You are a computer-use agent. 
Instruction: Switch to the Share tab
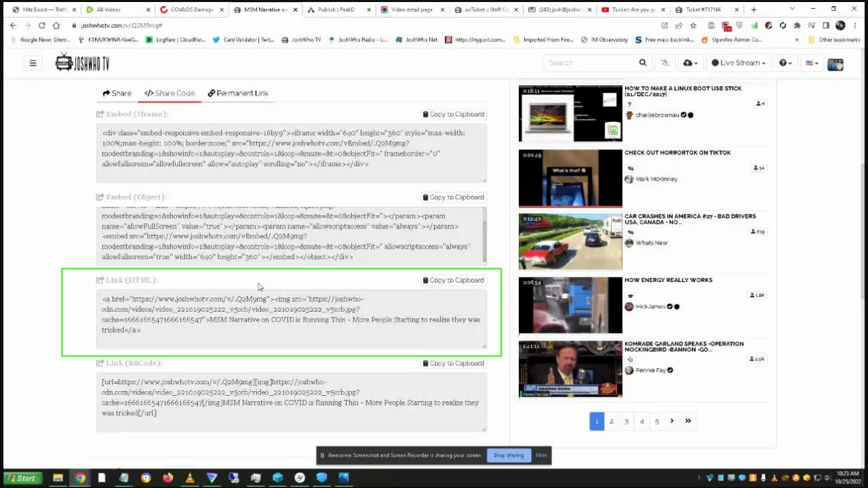coord(117,93)
